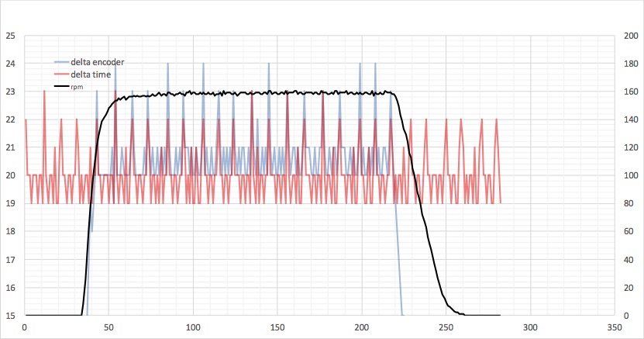Select left axis label 15
This screenshot has width=644, height=339.
click(10, 316)
